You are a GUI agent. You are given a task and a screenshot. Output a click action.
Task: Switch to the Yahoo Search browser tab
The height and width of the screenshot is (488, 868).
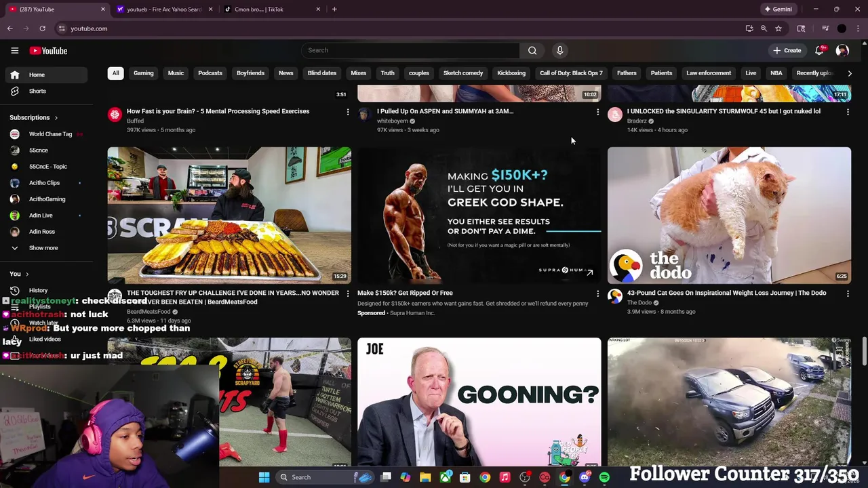163,9
